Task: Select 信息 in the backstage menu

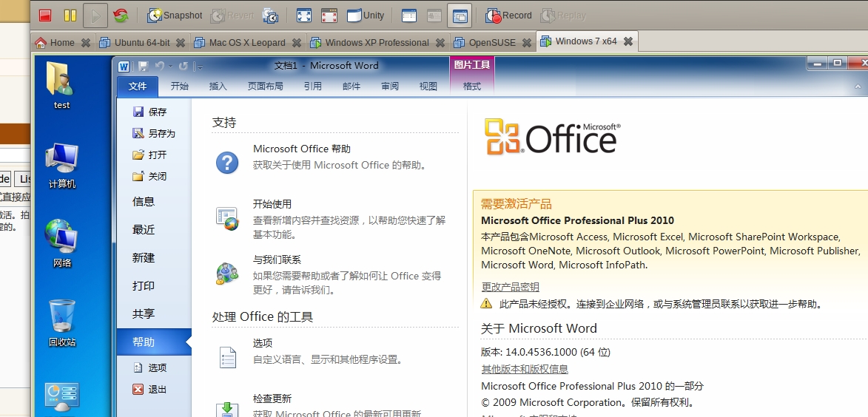Action: (144, 202)
